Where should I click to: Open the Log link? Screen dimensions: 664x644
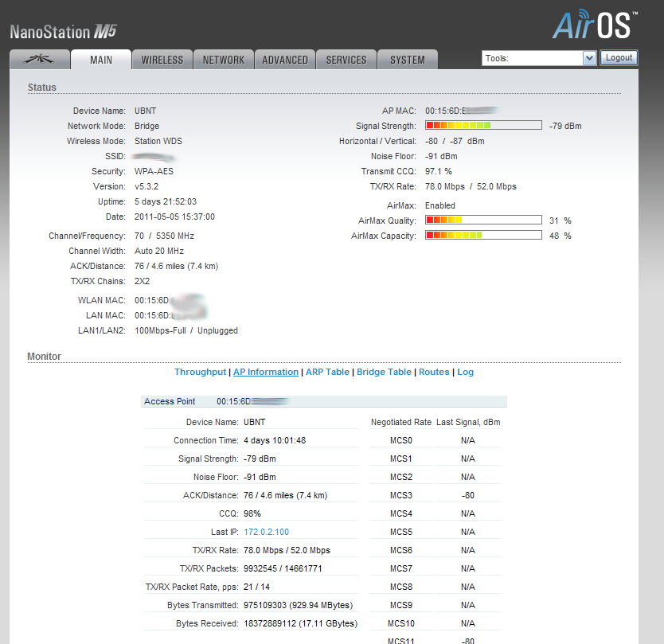pyautogui.click(x=466, y=372)
